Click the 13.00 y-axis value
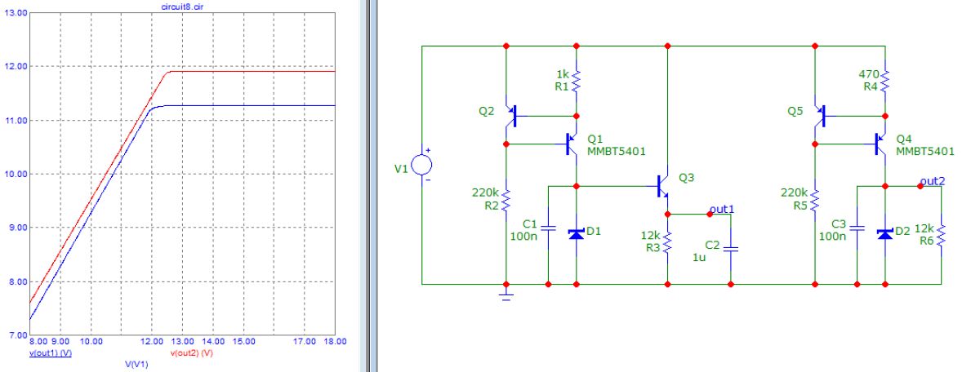 pos(16,14)
